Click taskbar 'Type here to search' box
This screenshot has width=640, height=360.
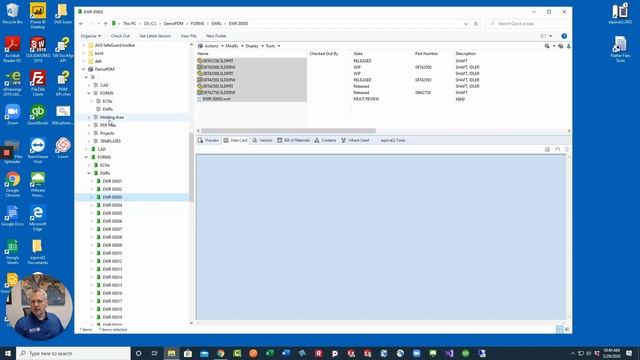(73, 353)
